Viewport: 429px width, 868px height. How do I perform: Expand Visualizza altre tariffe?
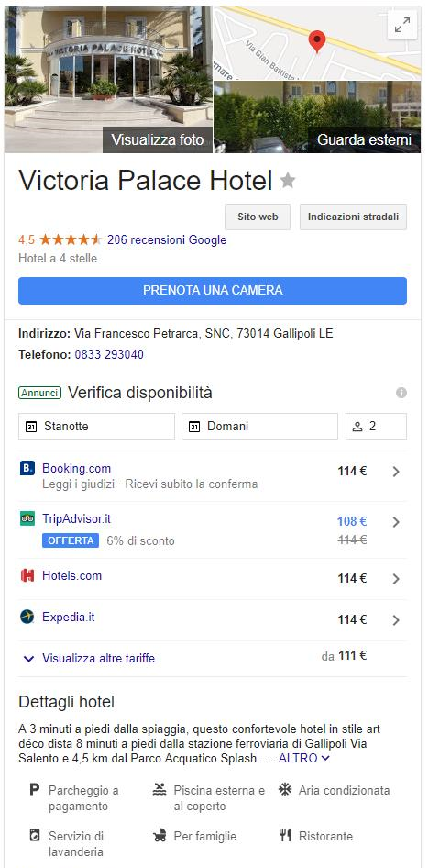pos(89,658)
